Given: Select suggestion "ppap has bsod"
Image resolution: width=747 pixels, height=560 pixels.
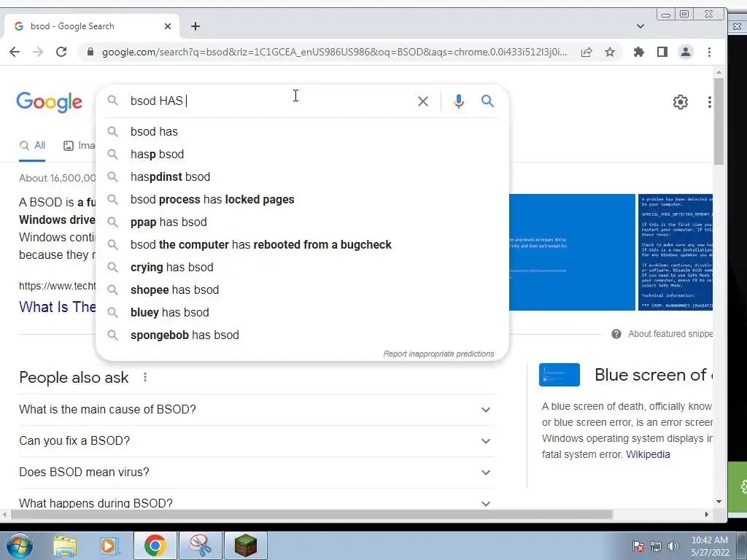Looking at the screenshot, I should [303, 222].
